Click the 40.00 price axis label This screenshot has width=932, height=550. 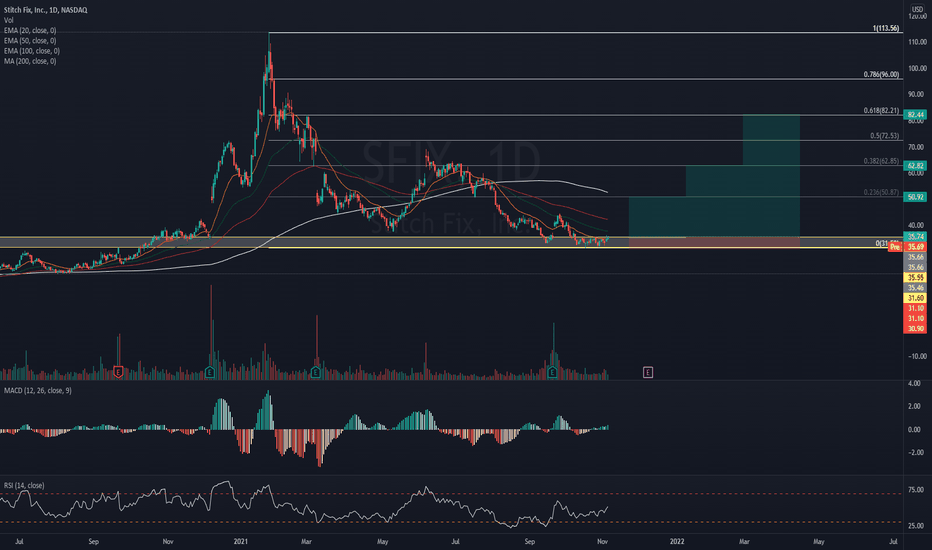pyautogui.click(x=917, y=225)
